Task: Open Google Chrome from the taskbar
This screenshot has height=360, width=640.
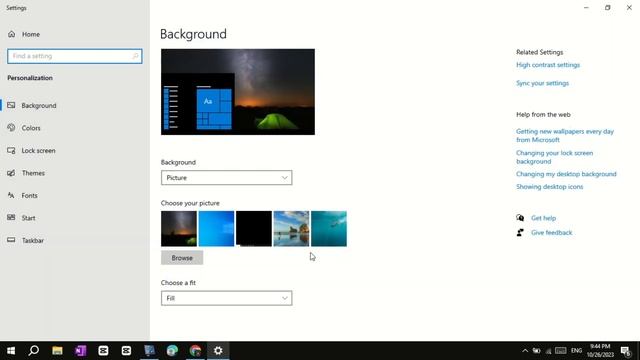Action: [x=195, y=351]
